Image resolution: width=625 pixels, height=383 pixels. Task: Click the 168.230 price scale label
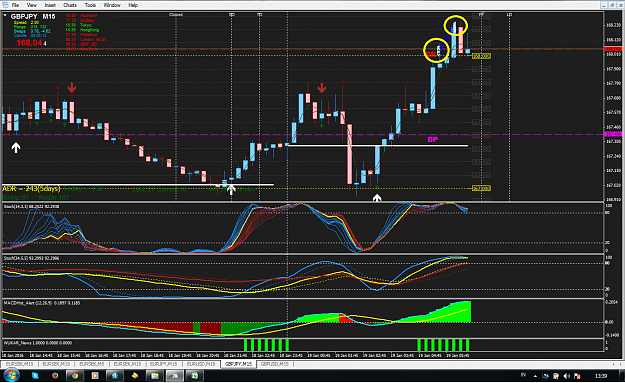click(x=613, y=25)
